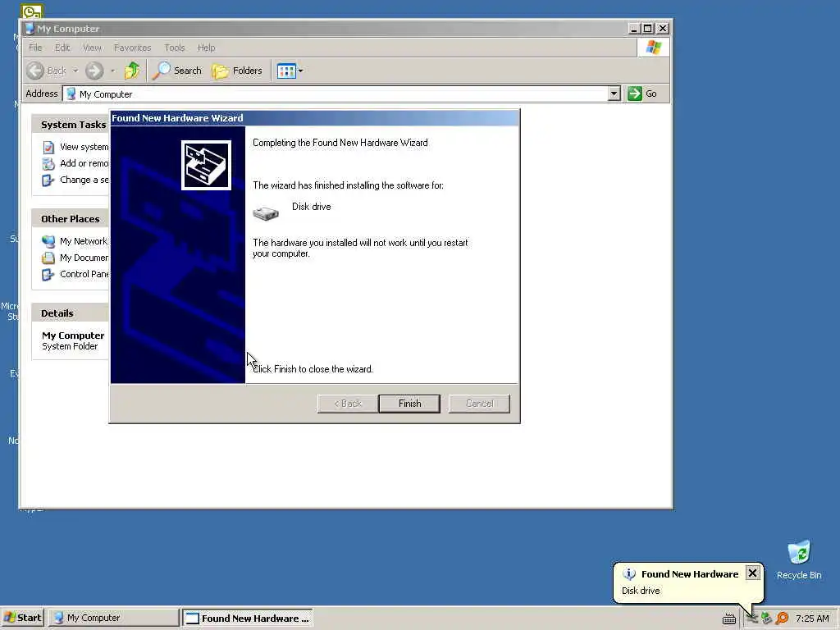Close the Found New Hardware balloon

(x=752, y=573)
